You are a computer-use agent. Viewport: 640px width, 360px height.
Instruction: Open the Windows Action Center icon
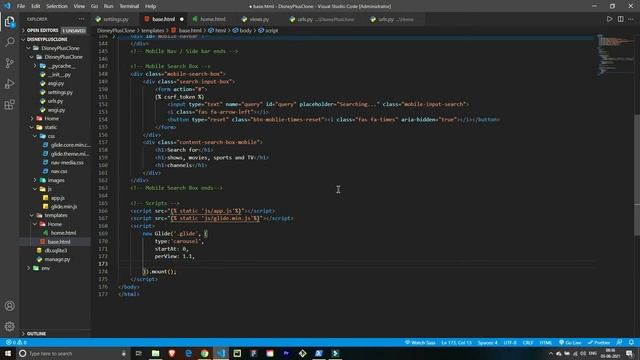[x=629, y=353]
